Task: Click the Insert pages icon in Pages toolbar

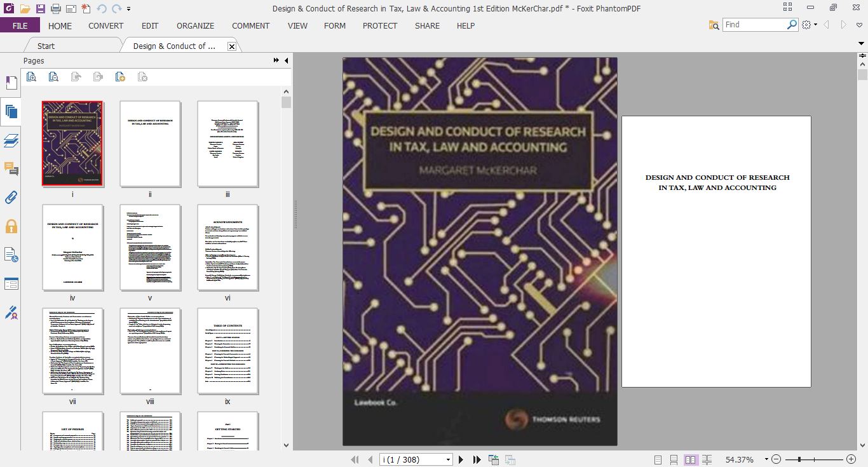Action: 120,77
